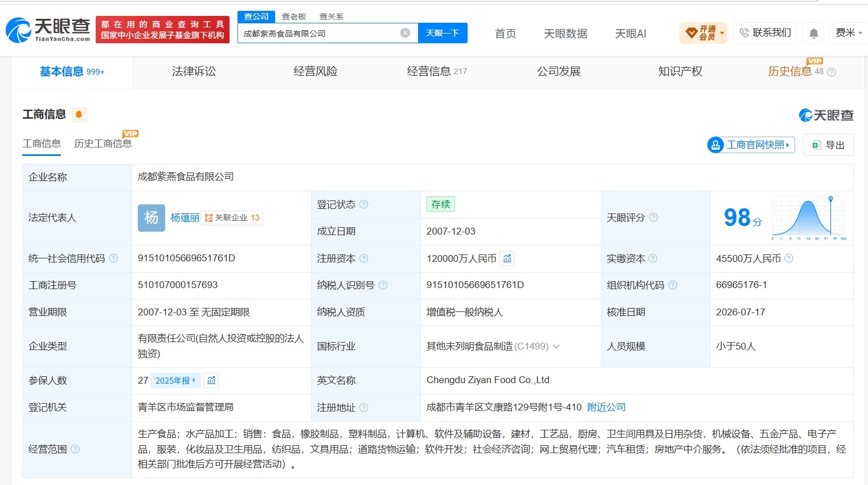The height and width of the screenshot is (485, 868).
Task: Expand the 国标行业 C1499 chevron
Action: coord(556,346)
